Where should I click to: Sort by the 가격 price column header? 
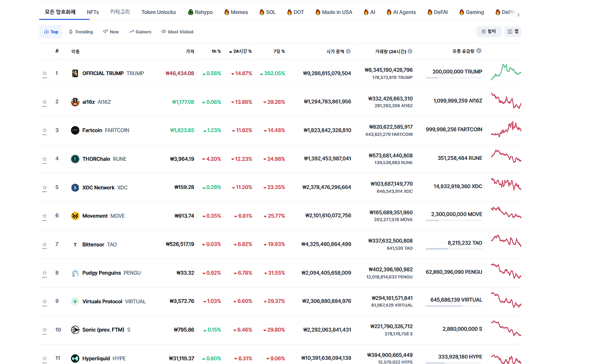tap(190, 51)
